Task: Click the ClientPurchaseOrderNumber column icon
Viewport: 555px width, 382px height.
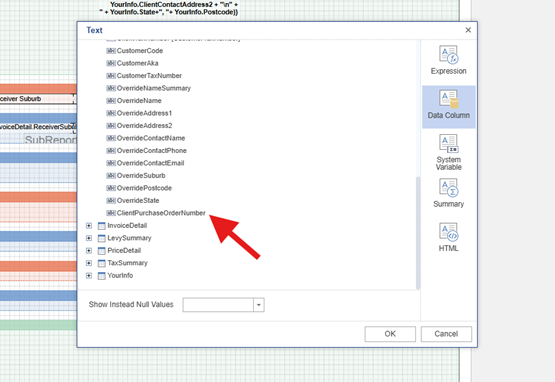Action: (x=111, y=213)
